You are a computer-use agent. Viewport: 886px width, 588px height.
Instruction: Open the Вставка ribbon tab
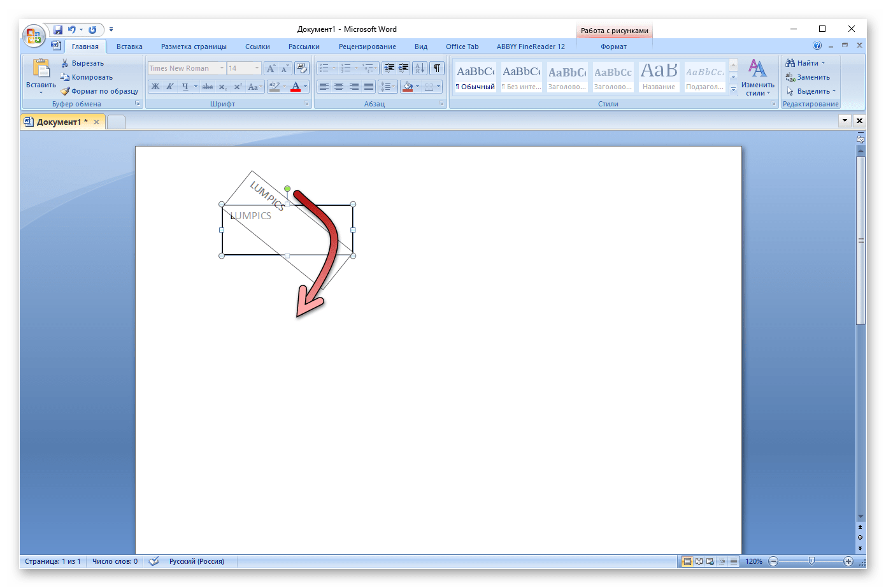coord(129,47)
